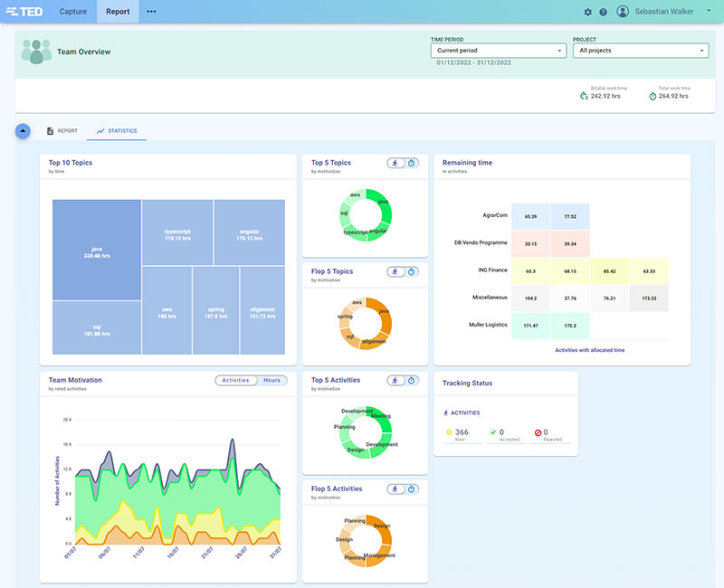Click Sebastian Walker's profile avatar
The image size is (724, 588).
coord(623,12)
